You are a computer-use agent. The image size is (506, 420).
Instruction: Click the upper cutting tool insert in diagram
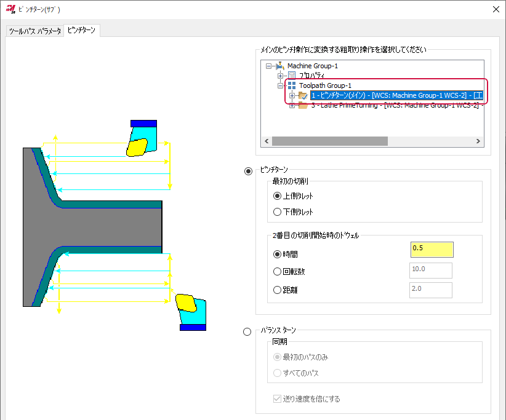tap(137, 147)
